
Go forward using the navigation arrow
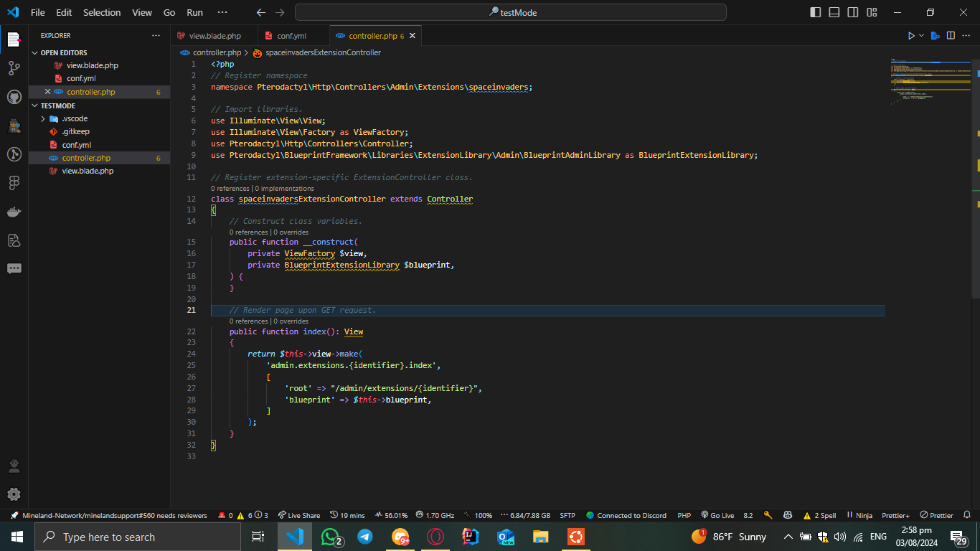280,12
